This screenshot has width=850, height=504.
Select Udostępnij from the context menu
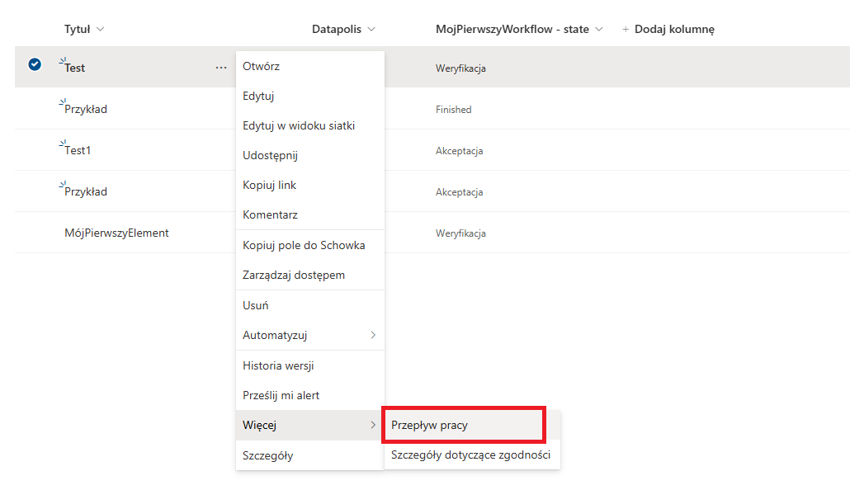[x=270, y=155]
